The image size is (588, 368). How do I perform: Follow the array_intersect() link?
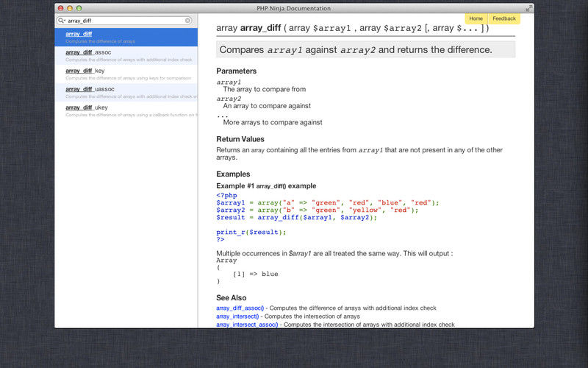coord(237,316)
